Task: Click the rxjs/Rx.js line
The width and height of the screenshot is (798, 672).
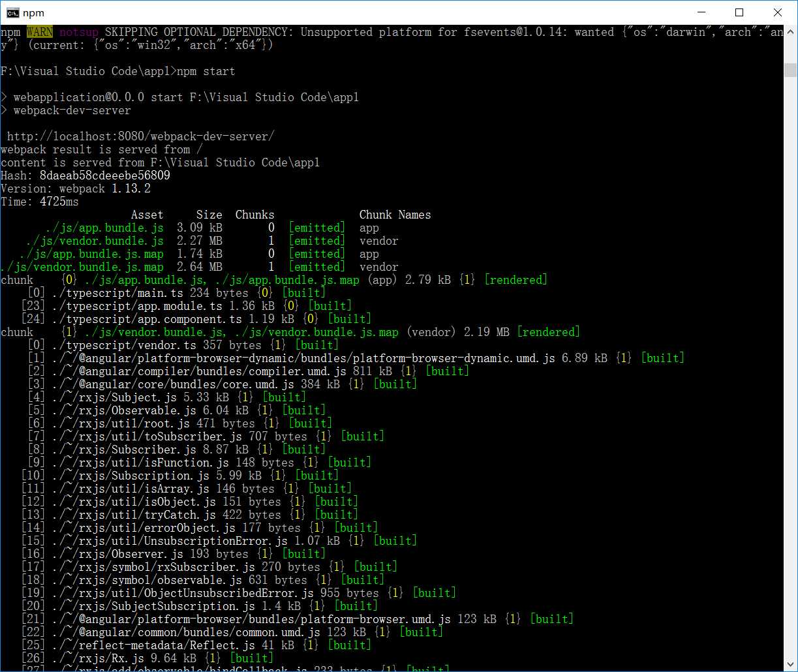Action: click(x=147, y=658)
